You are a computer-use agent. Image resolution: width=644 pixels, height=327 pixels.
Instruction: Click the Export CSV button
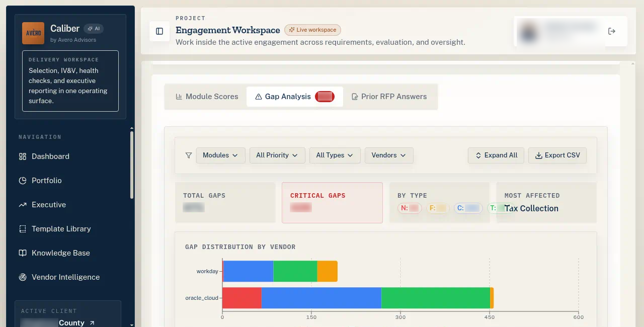pos(557,155)
